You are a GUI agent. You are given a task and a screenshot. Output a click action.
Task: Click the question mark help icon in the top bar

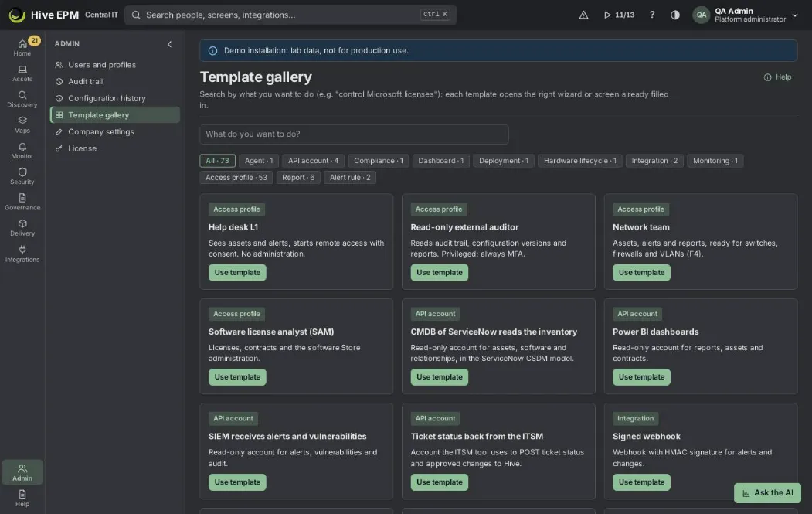(x=652, y=15)
